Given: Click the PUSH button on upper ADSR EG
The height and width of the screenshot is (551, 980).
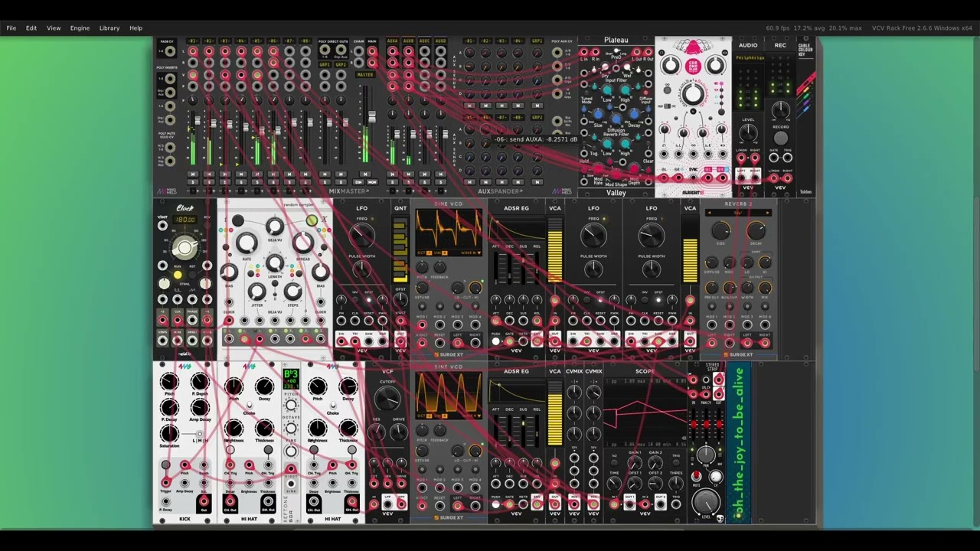Looking at the screenshot, I should (x=495, y=341).
